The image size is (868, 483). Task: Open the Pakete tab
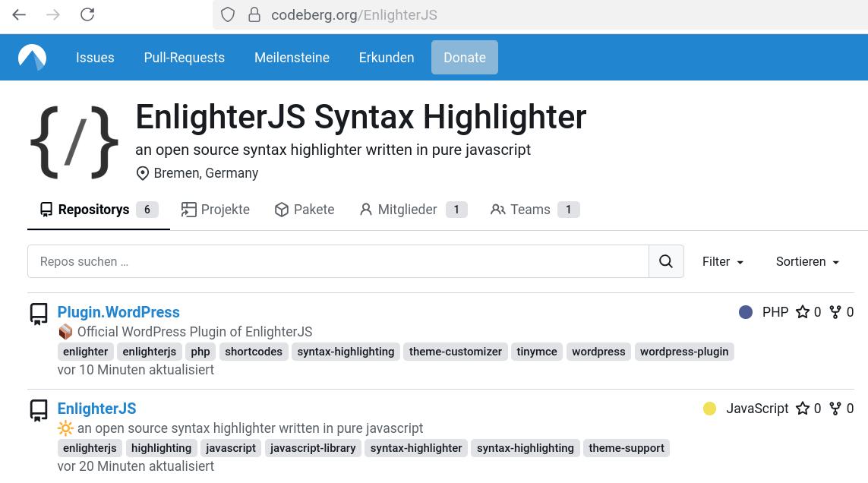pyautogui.click(x=305, y=210)
